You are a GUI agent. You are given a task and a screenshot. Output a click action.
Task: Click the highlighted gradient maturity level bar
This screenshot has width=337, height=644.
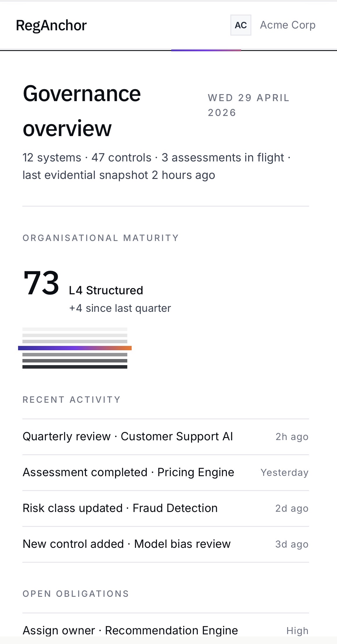tap(75, 348)
